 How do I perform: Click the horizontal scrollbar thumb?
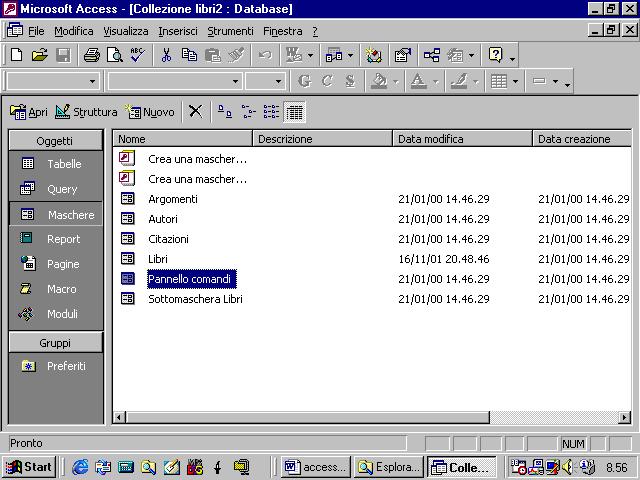(308, 417)
